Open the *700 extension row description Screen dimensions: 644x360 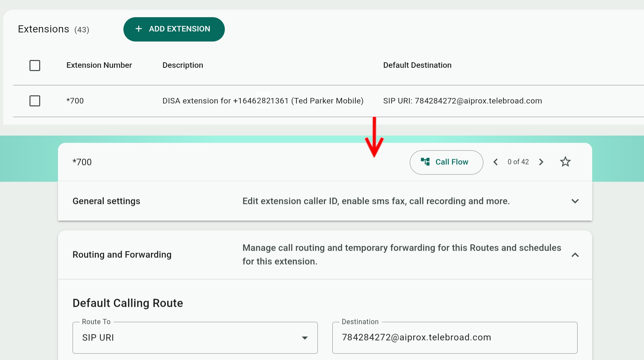[263, 101]
